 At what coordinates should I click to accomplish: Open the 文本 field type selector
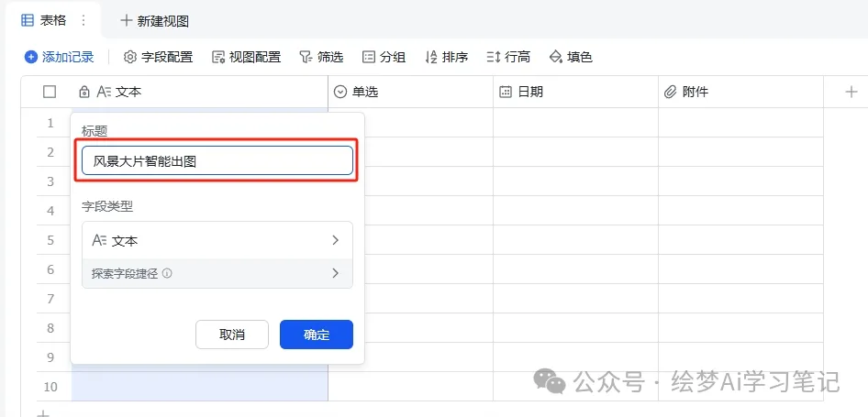point(217,240)
